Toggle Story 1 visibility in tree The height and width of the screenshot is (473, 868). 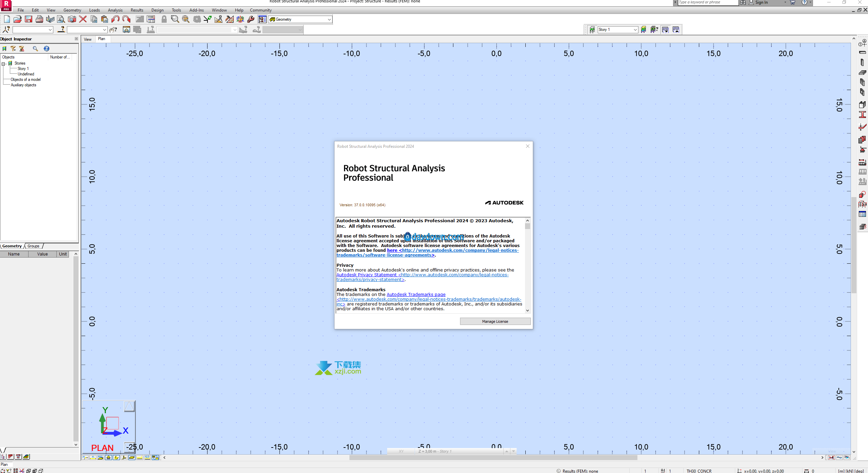[22, 69]
